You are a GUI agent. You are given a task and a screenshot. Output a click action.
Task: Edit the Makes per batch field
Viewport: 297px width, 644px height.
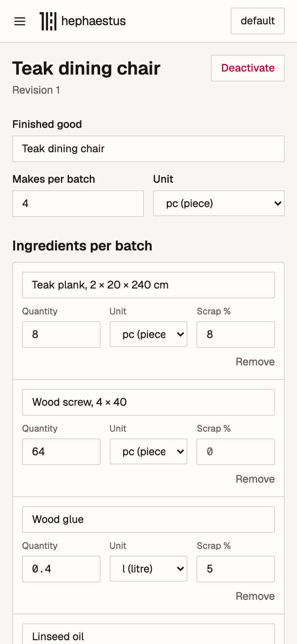(x=78, y=204)
